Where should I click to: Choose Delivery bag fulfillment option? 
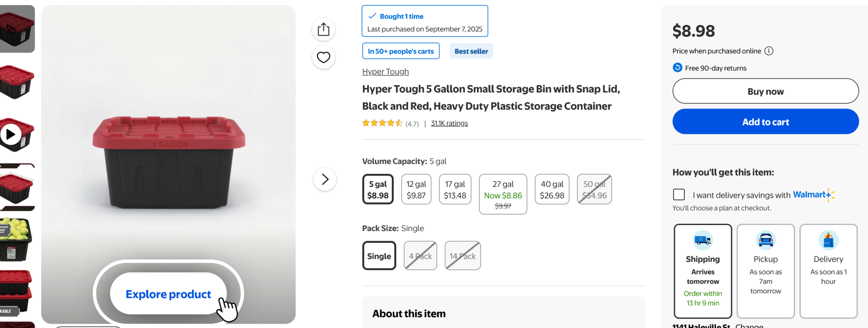click(828, 271)
